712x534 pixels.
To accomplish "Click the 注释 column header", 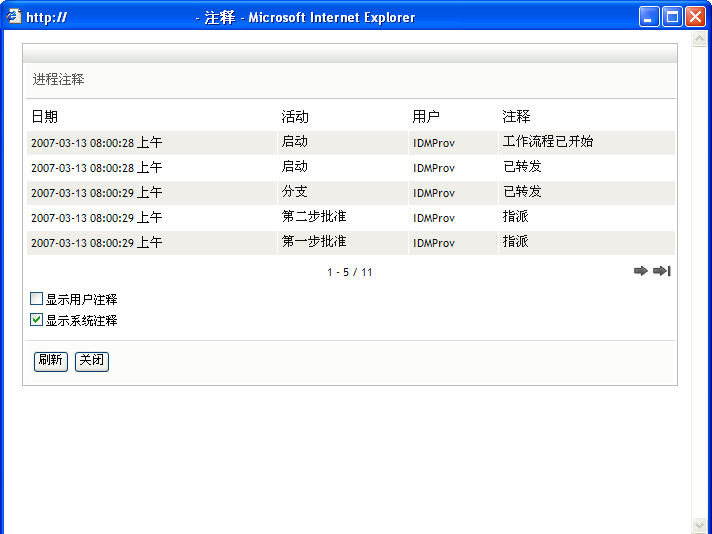I will point(516,117).
